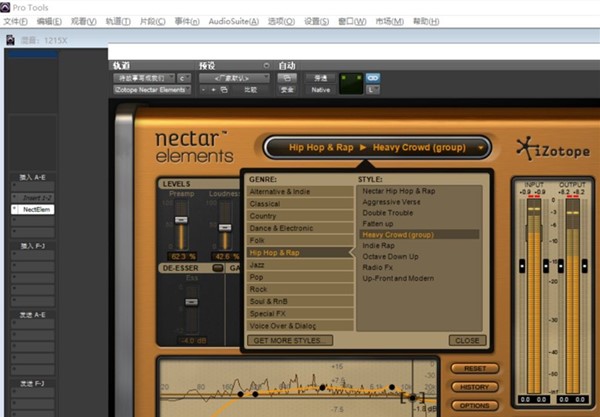This screenshot has height=417, width=600.
Task: Open the track selector dropdown
Action: [x=144, y=78]
